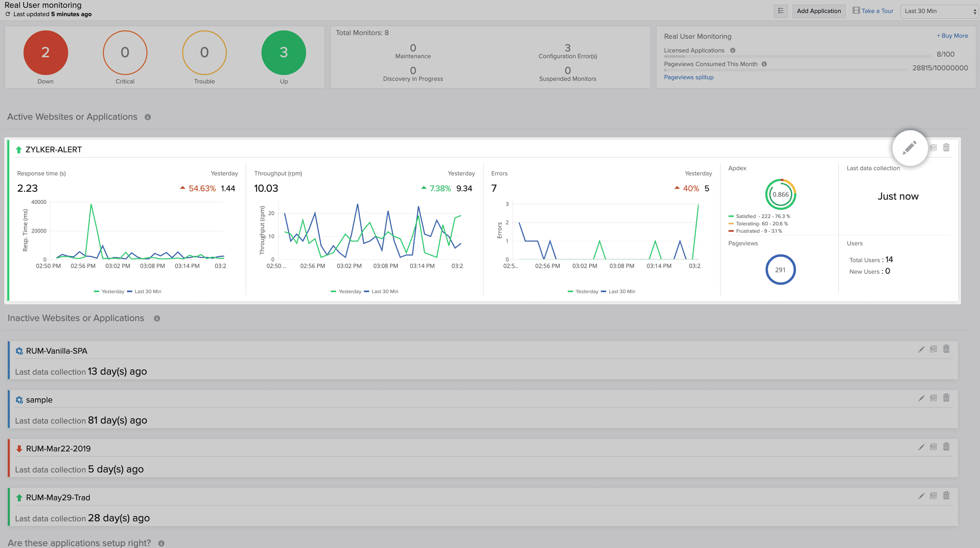Click the trash icon for sample application

(x=946, y=398)
